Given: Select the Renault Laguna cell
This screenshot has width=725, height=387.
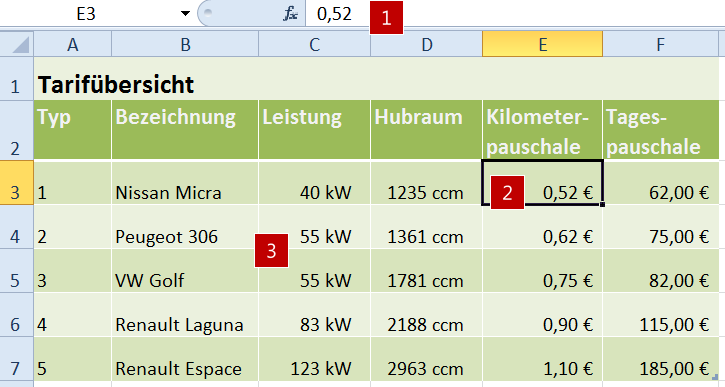Looking at the screenshot, I should click(x=185, y=315).
